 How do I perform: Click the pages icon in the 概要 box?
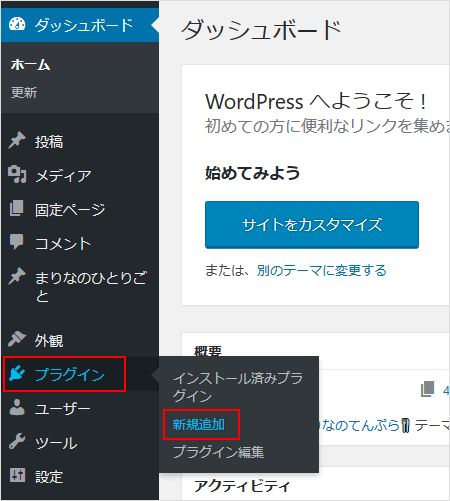(428, 389)
